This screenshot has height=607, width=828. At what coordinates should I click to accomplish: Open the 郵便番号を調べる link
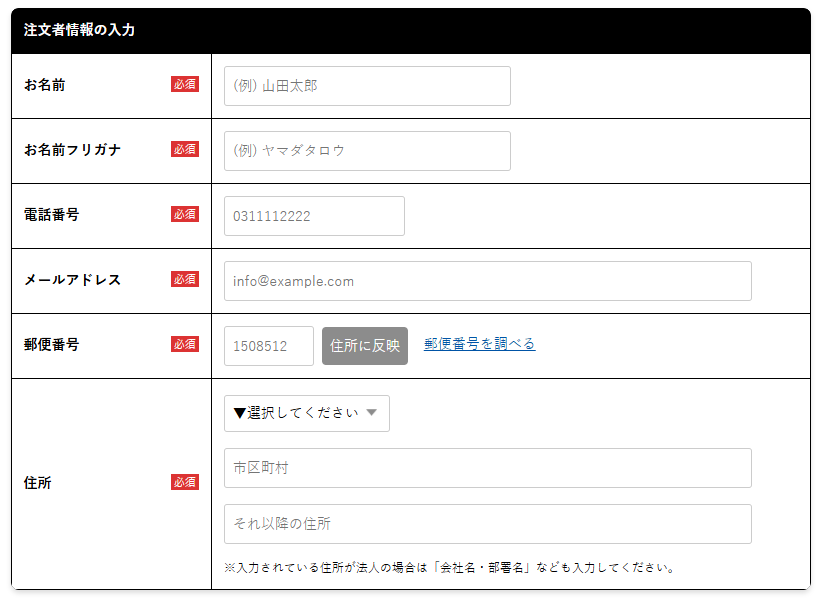[479, 344]
